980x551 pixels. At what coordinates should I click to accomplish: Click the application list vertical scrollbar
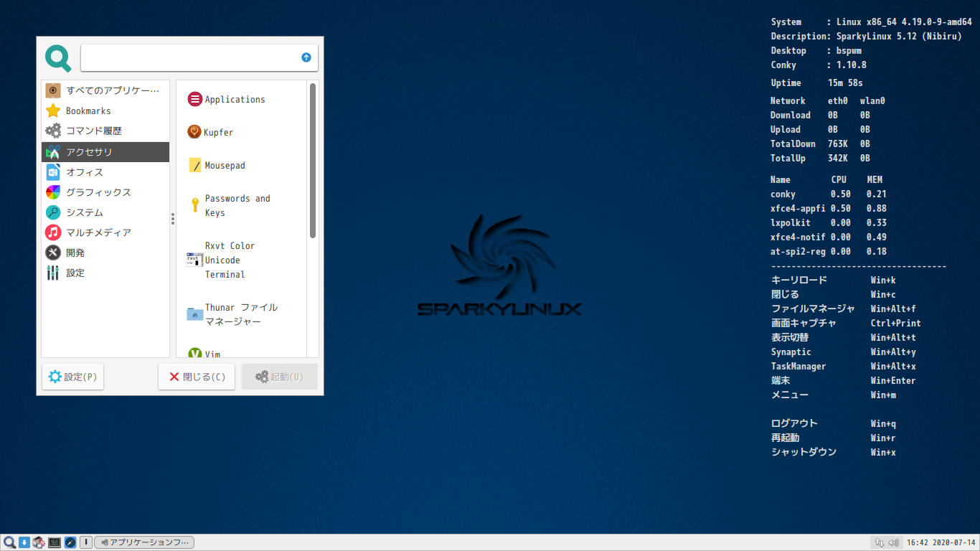tap(313, 161)
